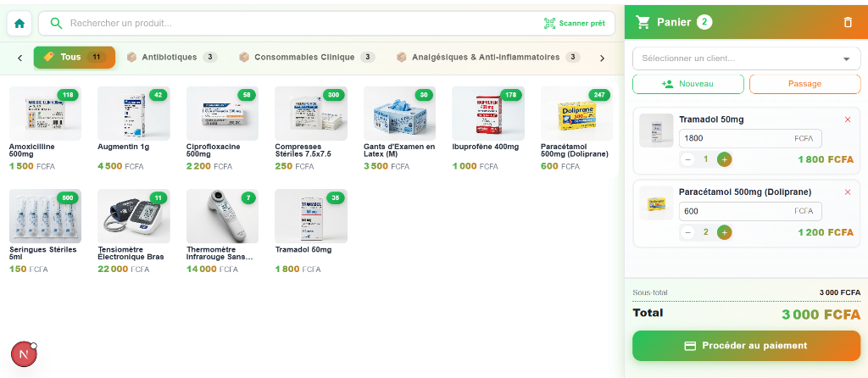The image size is (868, 378).
Task: Select Gants d'Examen en Latex product
Action: pyautogui.click(x=400, y=128)
